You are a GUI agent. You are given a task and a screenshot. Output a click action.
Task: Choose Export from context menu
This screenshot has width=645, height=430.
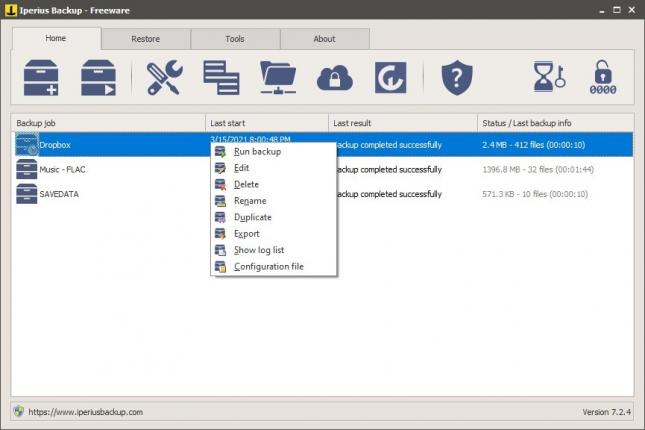[x=273, y=234]
